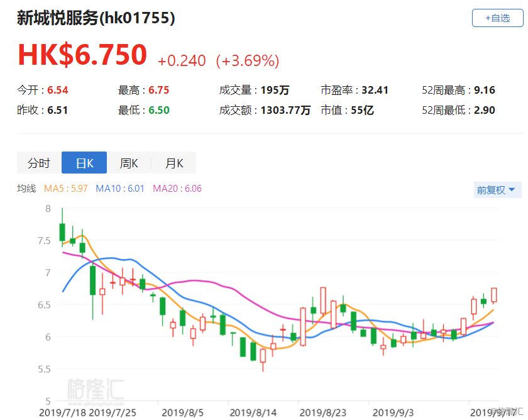Click 市值 market cap value 55亿

point(362,110)
